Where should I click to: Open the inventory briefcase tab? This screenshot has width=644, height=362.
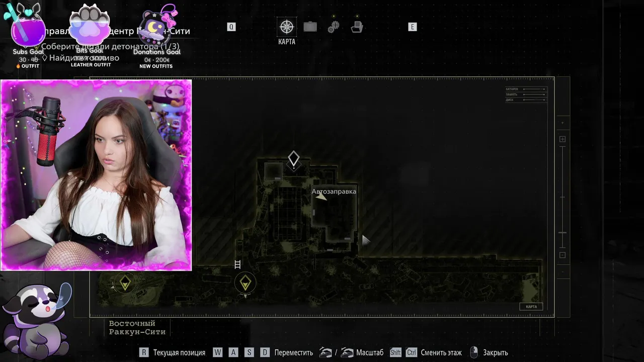(310, 27)
